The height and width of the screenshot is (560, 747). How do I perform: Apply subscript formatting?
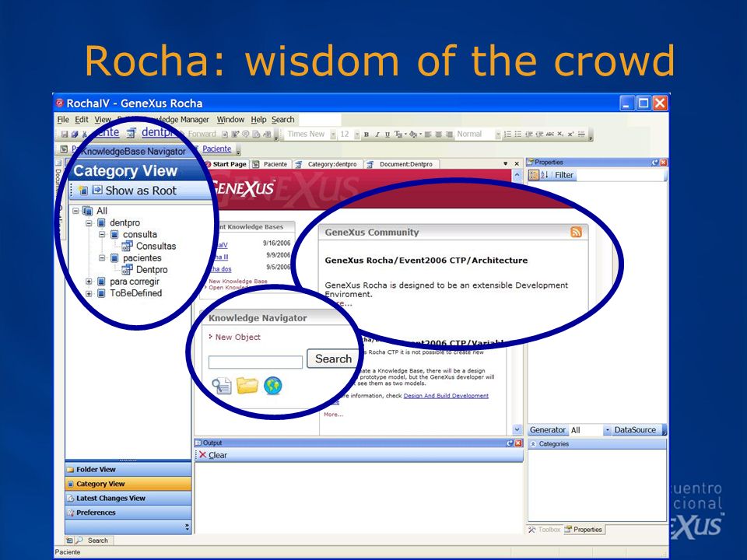[560, 135]
